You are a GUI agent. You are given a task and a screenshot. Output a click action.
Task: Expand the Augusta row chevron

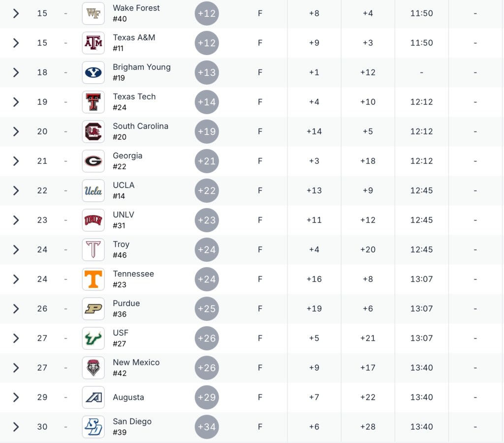(x=16, y=397)
